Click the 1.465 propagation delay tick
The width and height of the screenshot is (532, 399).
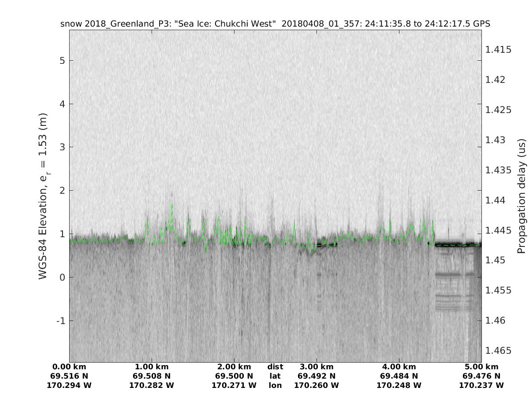click(x=498, y=351)
